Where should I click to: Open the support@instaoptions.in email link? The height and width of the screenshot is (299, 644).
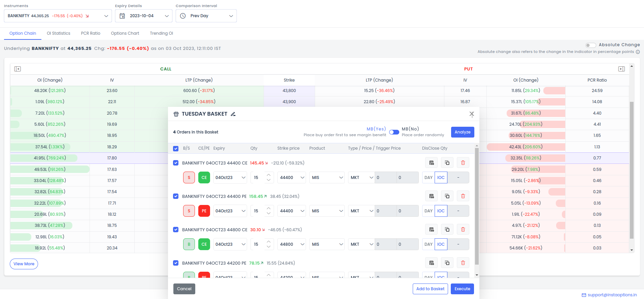tap(612, 295)
